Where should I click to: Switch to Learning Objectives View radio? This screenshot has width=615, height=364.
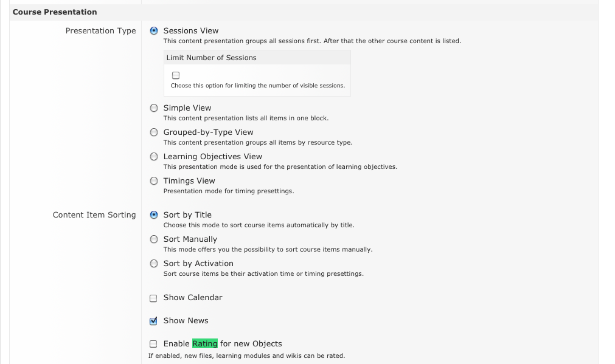(154, 157)
